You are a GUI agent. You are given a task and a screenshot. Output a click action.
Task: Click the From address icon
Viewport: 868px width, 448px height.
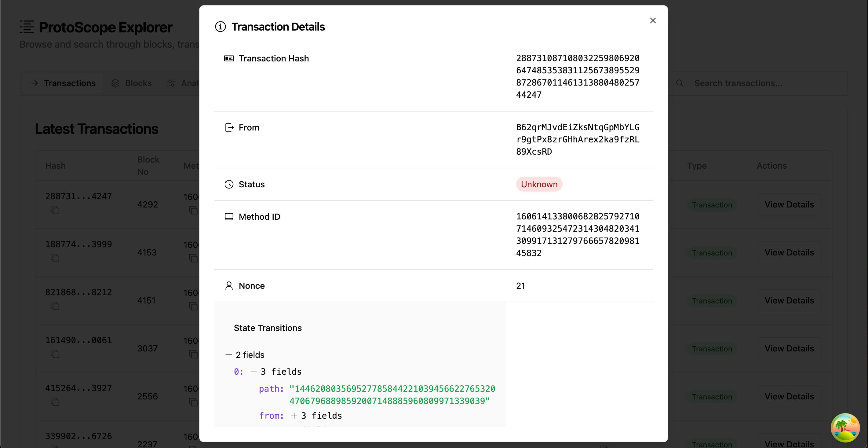(228, 127)
